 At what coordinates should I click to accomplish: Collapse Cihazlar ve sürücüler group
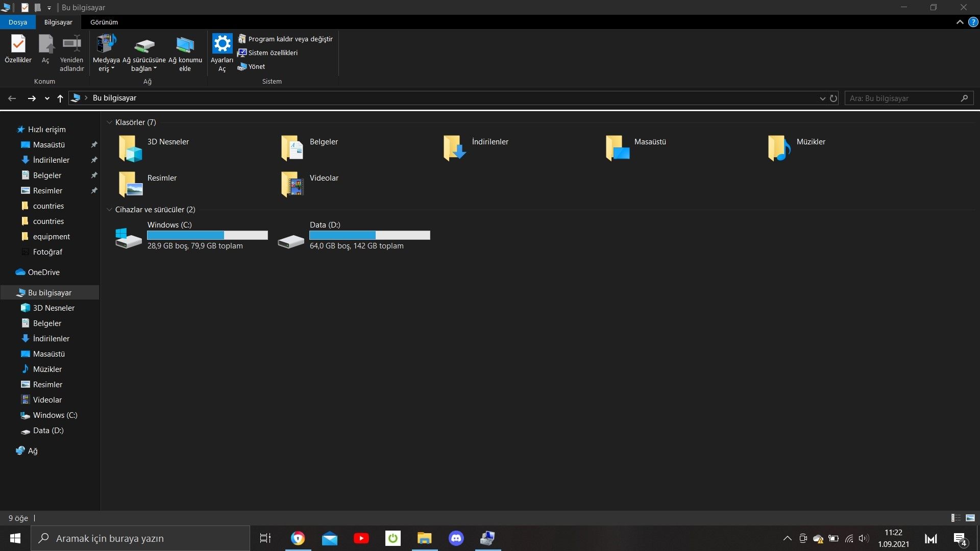(109, 210)
